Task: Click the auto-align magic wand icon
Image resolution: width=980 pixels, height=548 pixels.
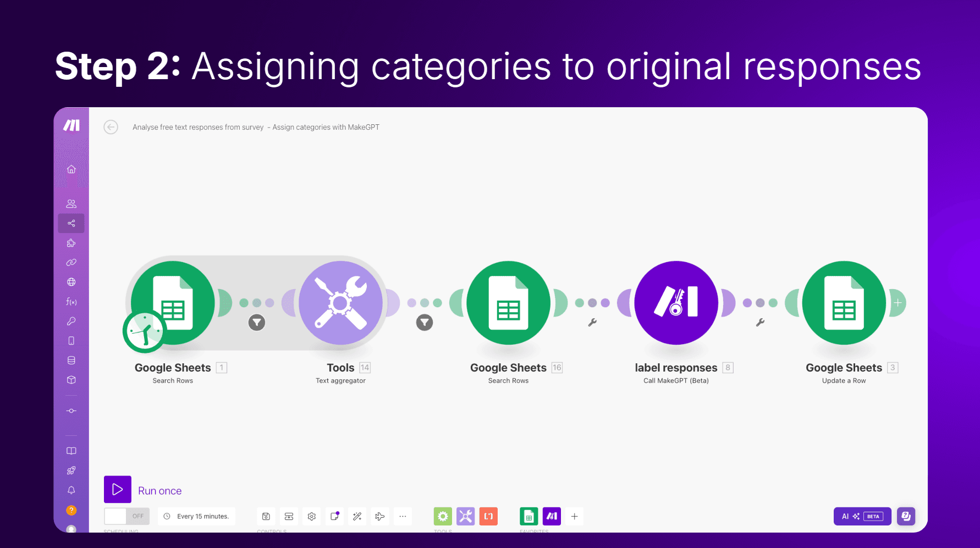Action: [357, 516]
